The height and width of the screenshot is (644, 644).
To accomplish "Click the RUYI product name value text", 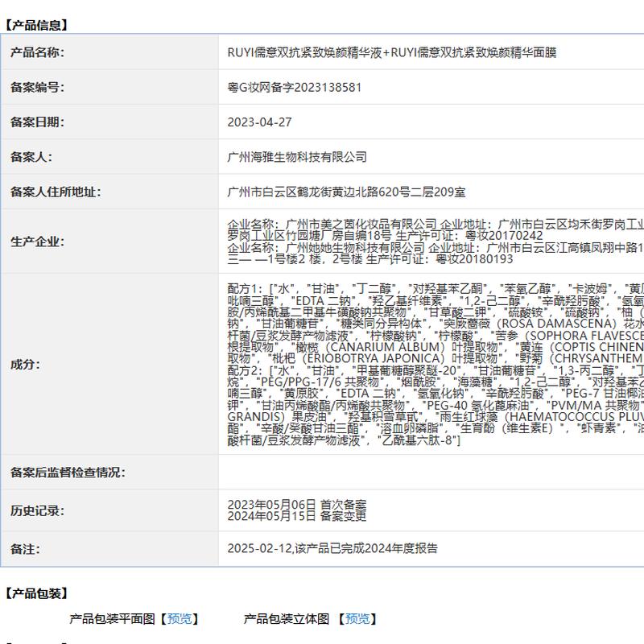I will pos(391,52).
